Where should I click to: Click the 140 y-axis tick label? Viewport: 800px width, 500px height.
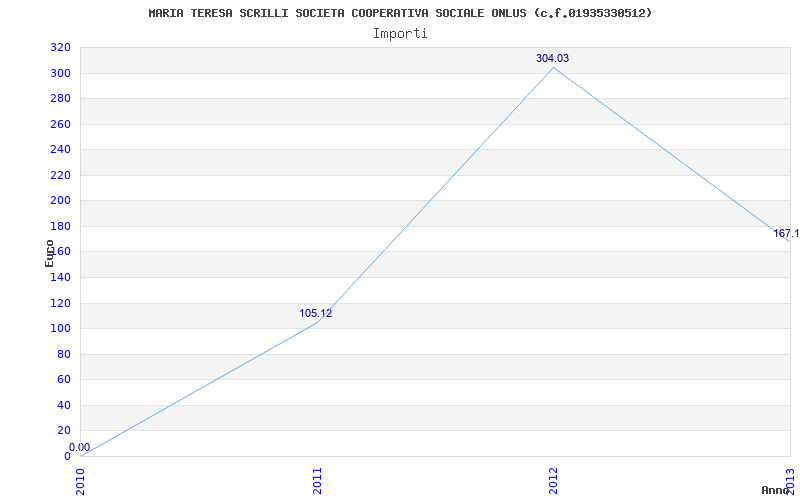coord(60,278)
